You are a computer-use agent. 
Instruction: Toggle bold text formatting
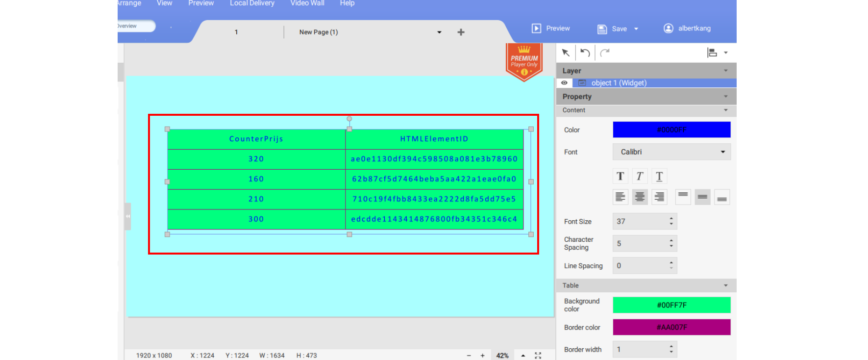620,176
